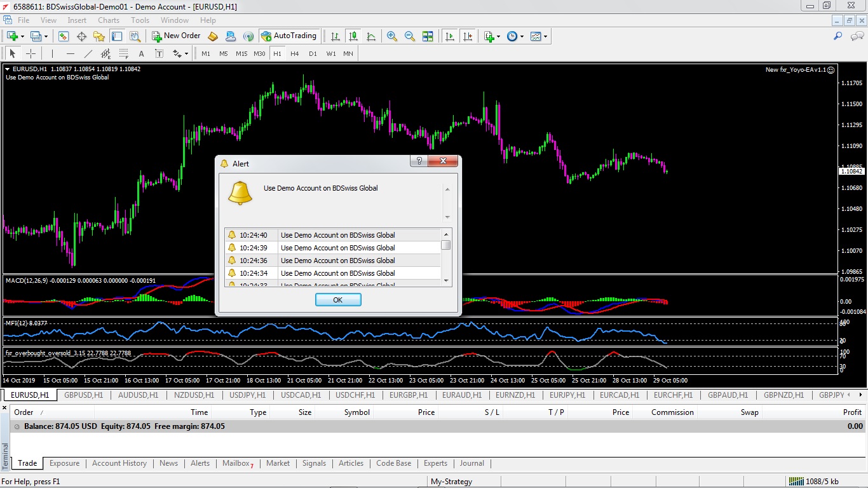Click the Zoom Out magnifier icon

click(x=410, y=36)
